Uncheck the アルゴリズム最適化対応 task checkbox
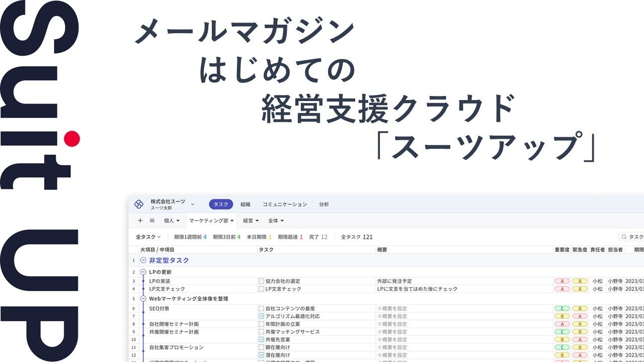The height and width of the screenshot is (362, 644). tap(261, 316)
